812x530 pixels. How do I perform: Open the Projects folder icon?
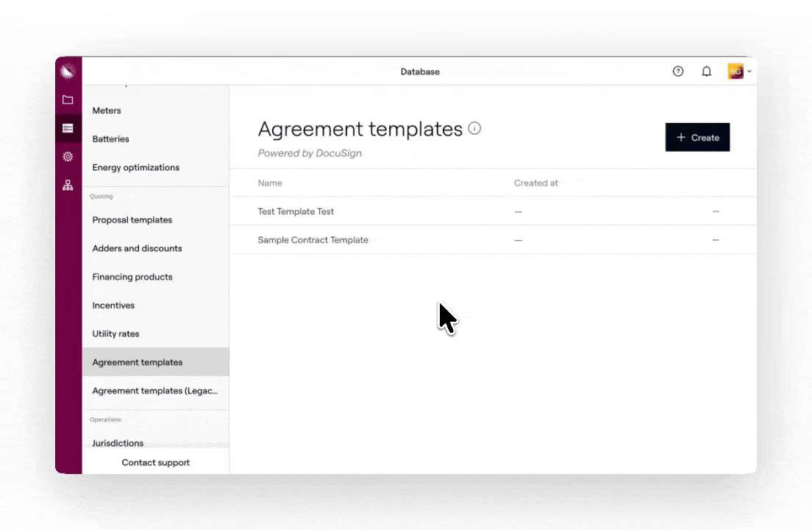(x=68, y=100)
